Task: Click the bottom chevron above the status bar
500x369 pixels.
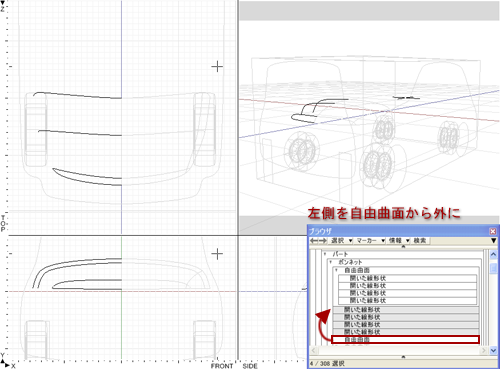Action: pos(403,357)
